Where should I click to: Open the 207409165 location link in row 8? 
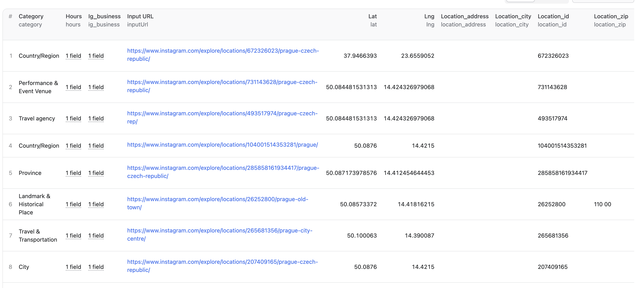[222, 262]
